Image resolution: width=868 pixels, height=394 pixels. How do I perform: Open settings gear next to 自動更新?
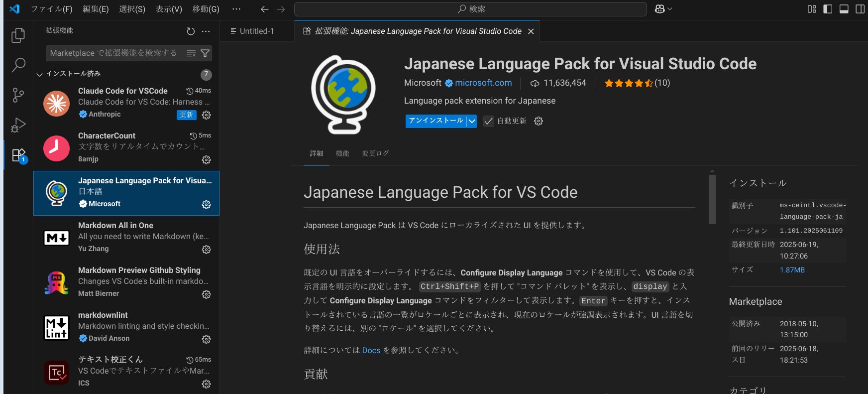click(x=539, y=121)
